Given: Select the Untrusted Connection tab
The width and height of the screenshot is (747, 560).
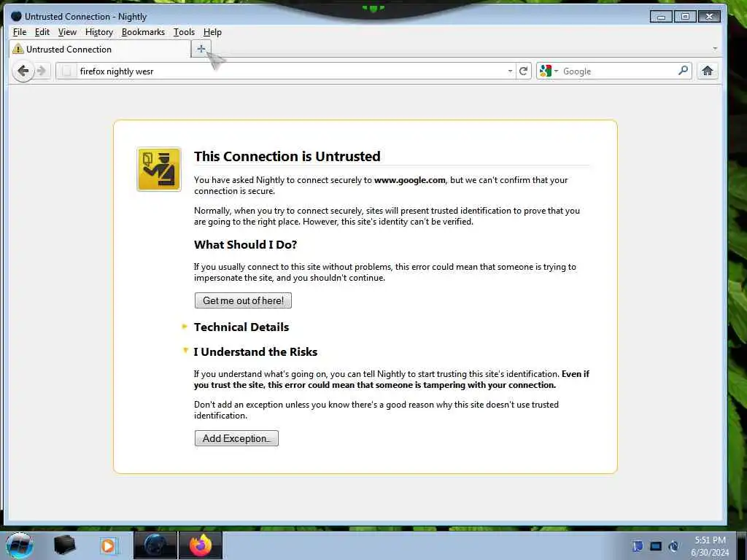Looking at the screenshot, I should (x=99, y=49).
